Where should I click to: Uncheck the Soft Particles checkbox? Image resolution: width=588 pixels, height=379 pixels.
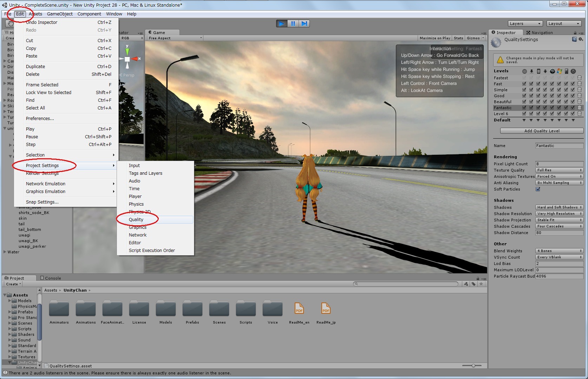click(538, 189)
